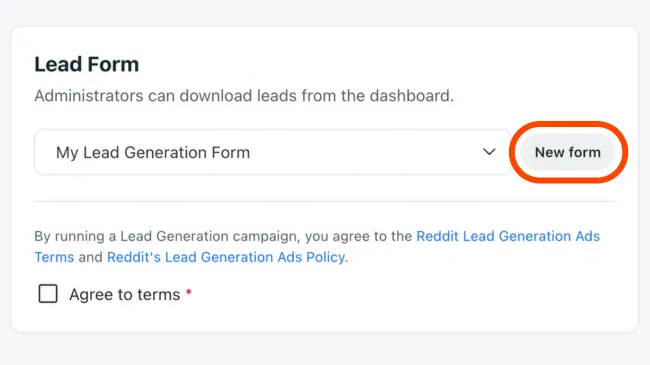This screenshot has width=650, height=365.
Task: Open the Reddit Lead Generation Ads link
Action: click(x=508, y=236)
